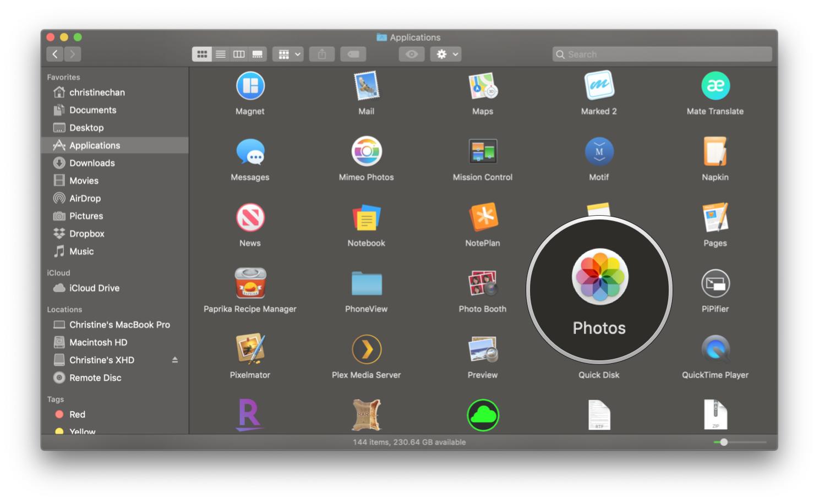Open Documents in the sidebar
819x504 pixels.
[x=114, y=110]
